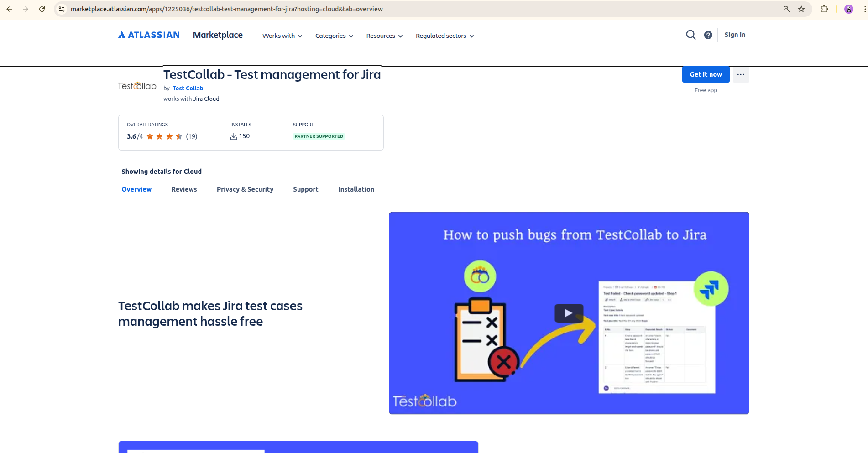Open site information icon in address bar
Screen dimensions: 868x453
62,9
